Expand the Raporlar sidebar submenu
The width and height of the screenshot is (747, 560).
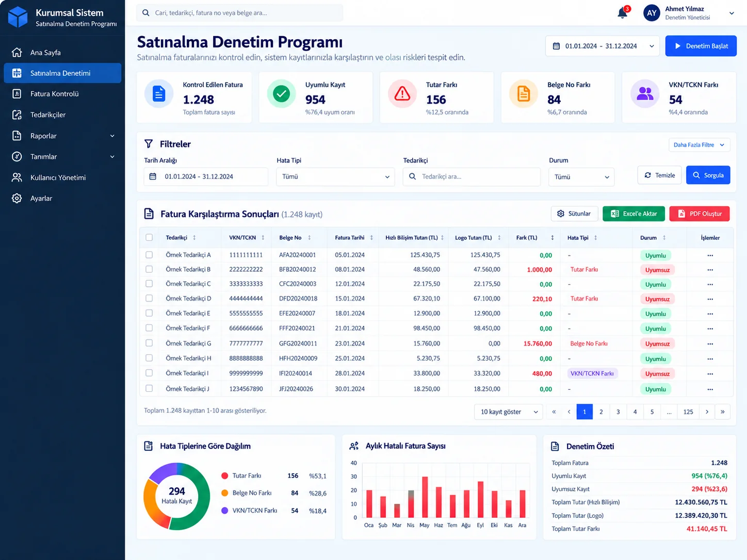[62, 136]
